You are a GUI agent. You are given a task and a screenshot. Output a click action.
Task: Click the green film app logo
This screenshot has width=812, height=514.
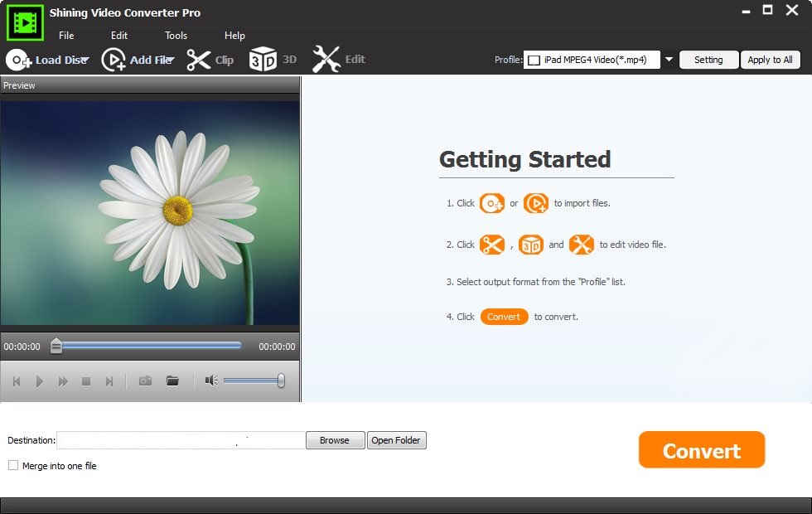[x=25, y=22]
